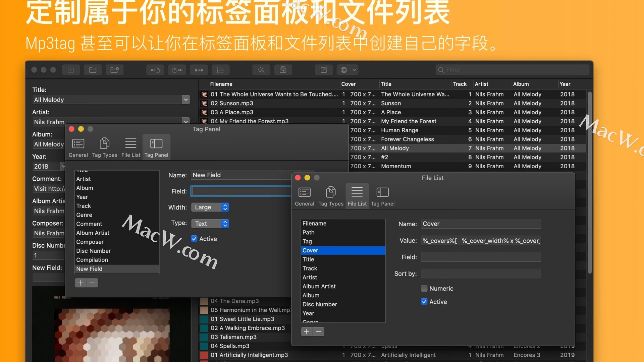Click minus button under File List columns

pos(319,331)
